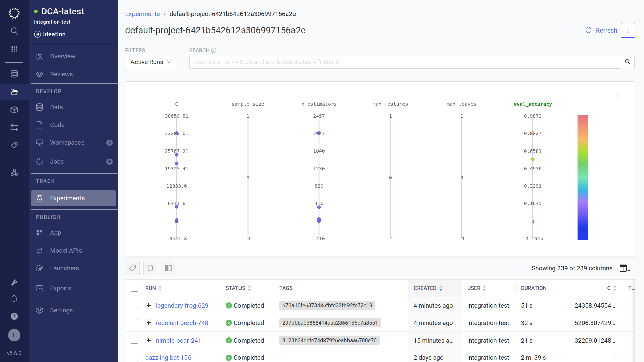
Task: Open the apps grid icon in rail
Action: (x=14, y=49)
